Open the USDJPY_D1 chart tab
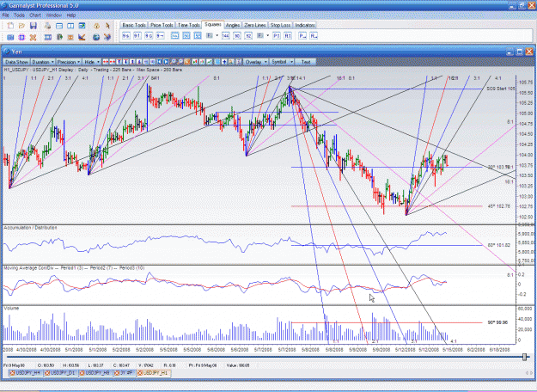The width and height of the screenshot is (537, 392). [x=61, y=373]
